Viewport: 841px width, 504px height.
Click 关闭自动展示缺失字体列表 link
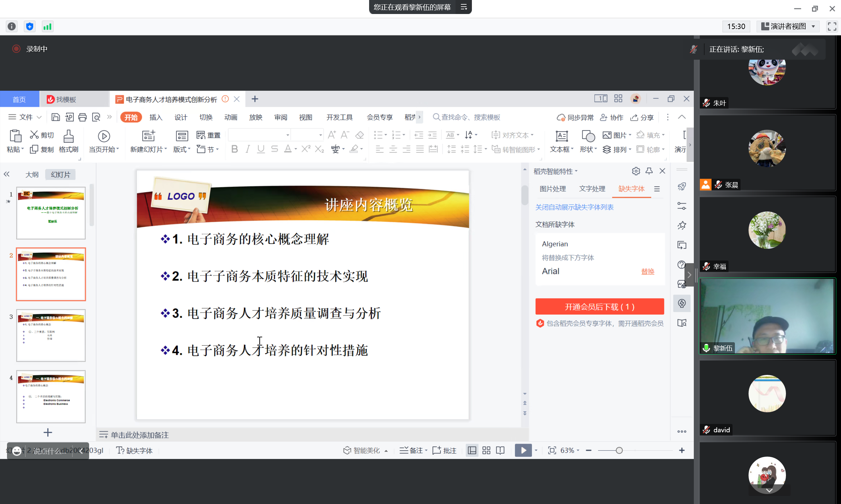pos(574,207)
